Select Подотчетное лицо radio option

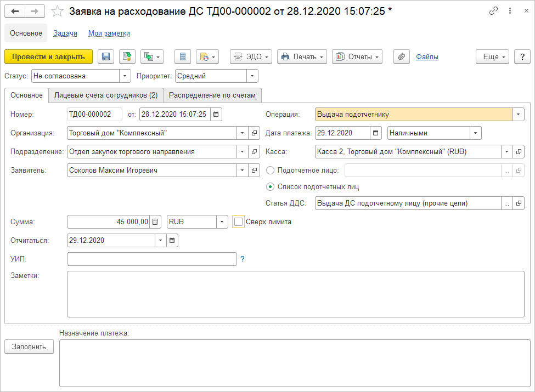tap(270, 170)
